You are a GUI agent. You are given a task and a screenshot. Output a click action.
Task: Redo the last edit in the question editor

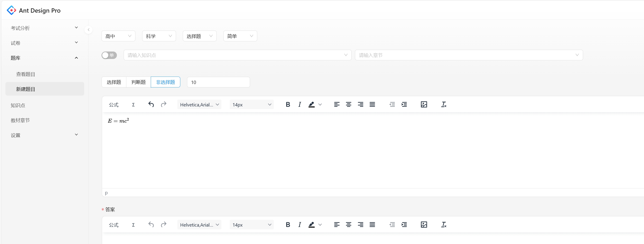(x=164, y=104)
